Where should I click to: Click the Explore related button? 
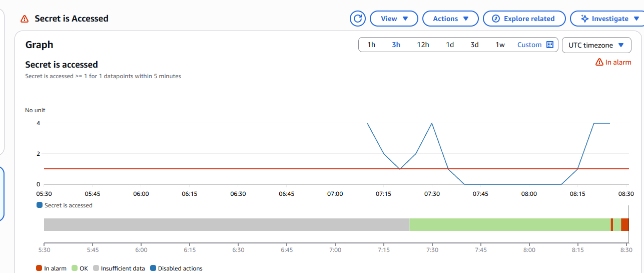tap(524, 19)
